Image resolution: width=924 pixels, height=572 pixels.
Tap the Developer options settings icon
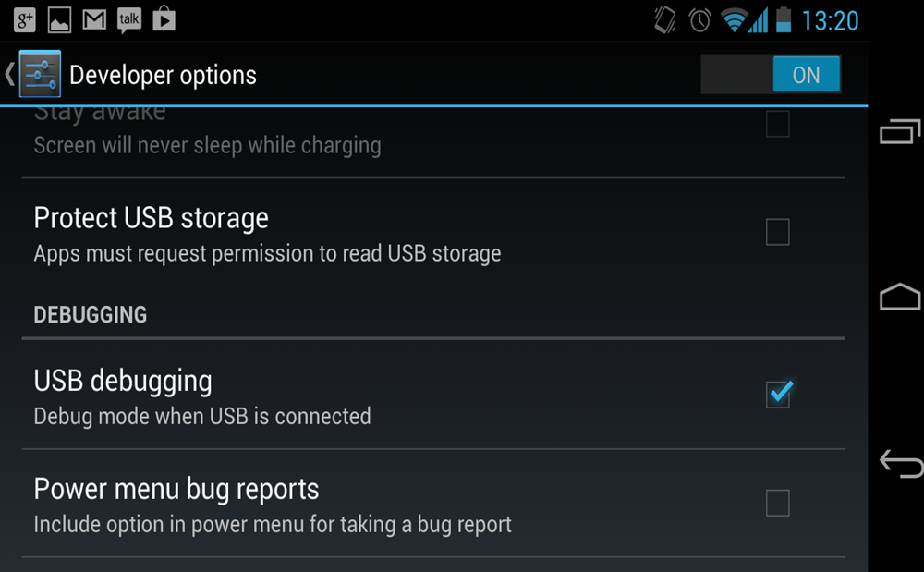[x=40, y=75]
